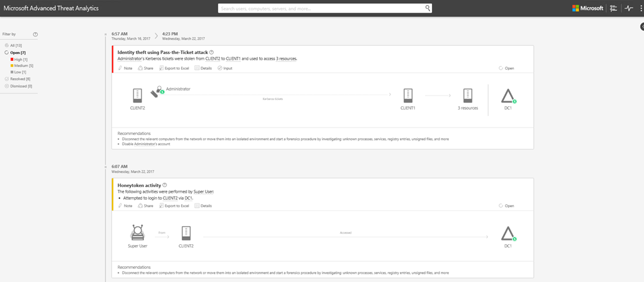
Task: Click the Super User honeytoken icon
Action: tap(138, 232)
